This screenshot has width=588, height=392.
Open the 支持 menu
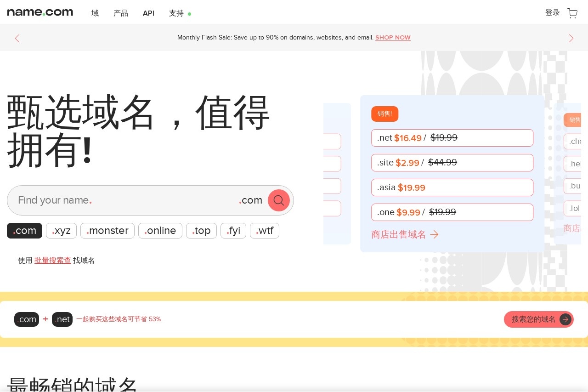tap(176, 13)
